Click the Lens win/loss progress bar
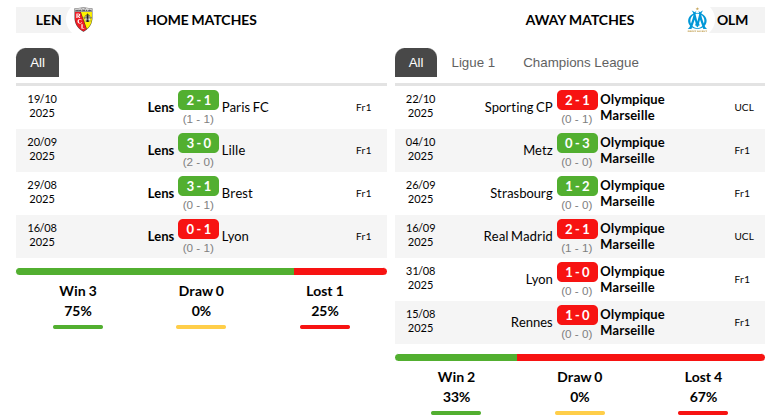This screenshot has height=418, width=780. 201,271
